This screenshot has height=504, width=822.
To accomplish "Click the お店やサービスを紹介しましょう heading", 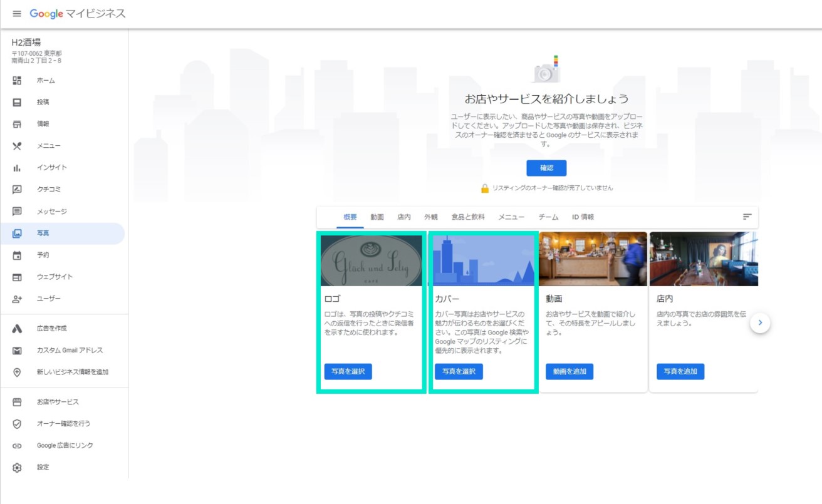I will 546,99.
